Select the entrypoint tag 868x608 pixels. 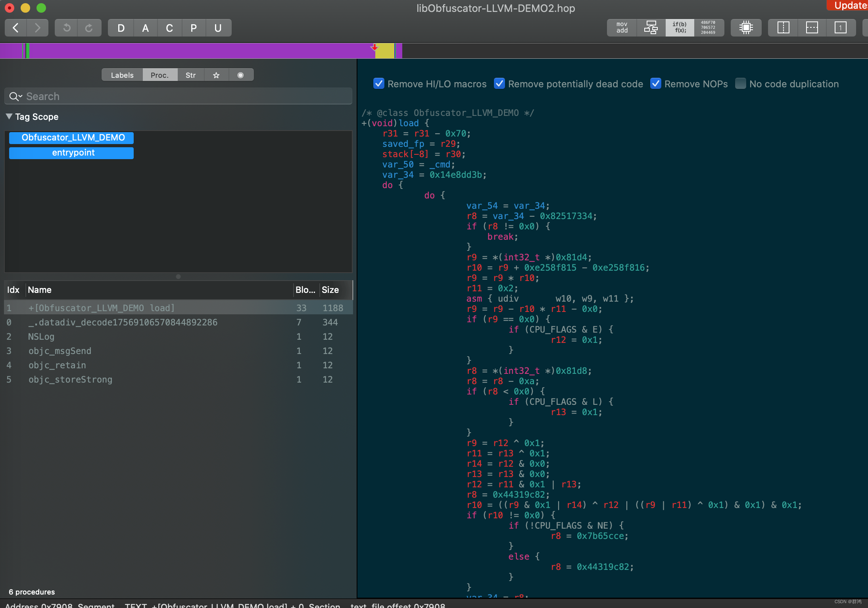[x=71, y=153]
